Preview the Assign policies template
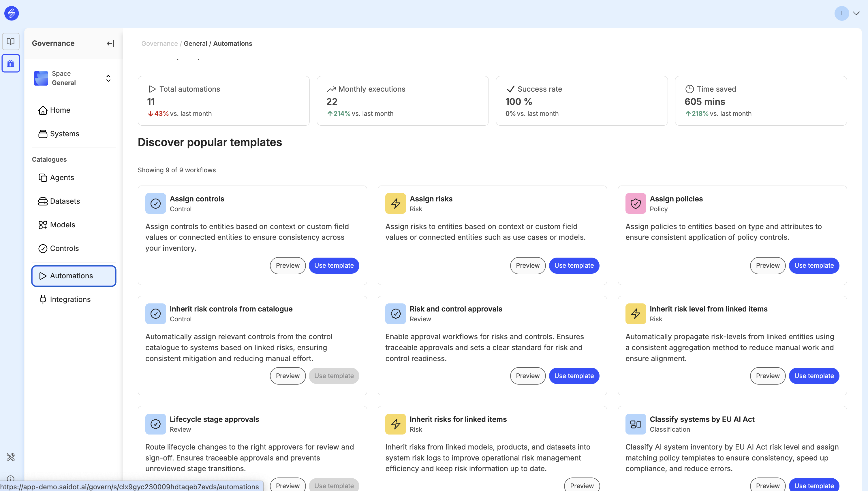The width and height of the screenshot is (868, 491). point(768,266)
